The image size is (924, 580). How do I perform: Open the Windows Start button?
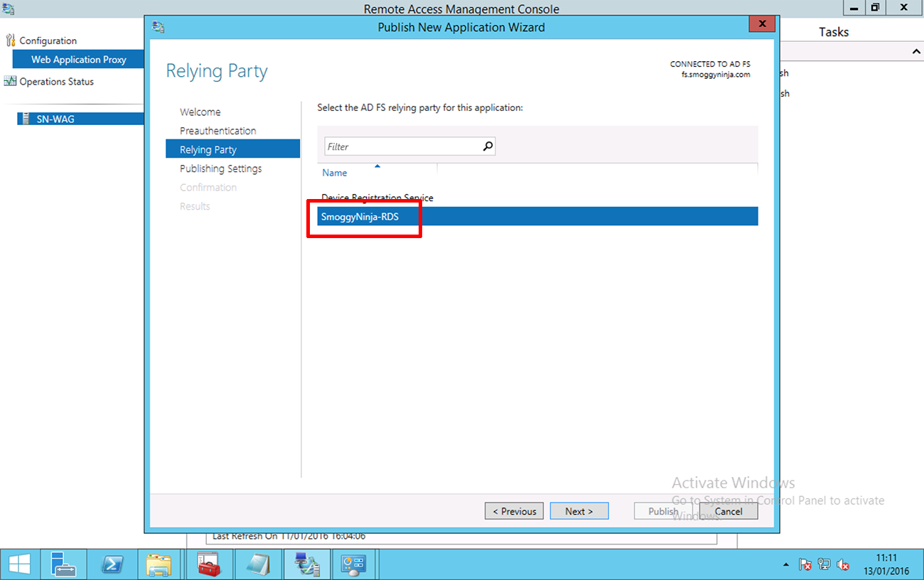19,564
